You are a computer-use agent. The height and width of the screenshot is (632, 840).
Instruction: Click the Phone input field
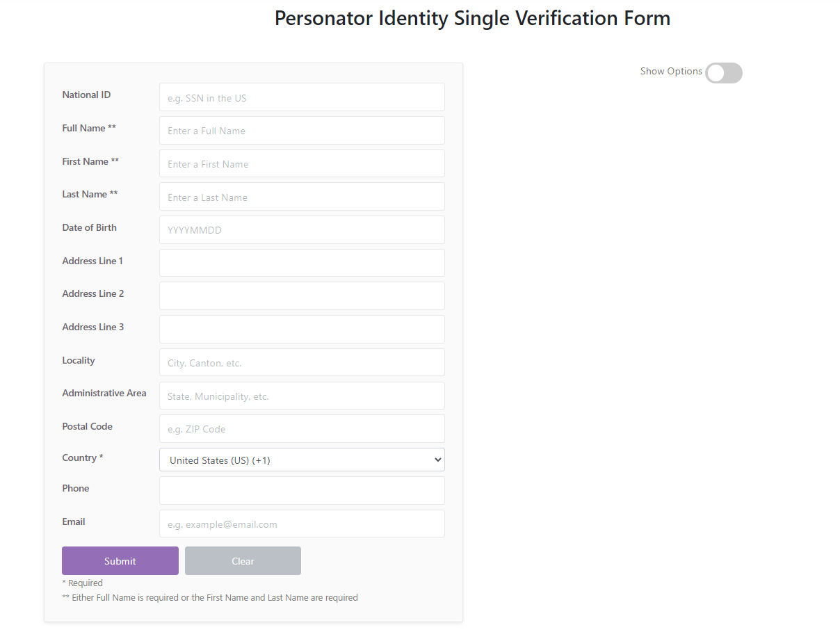click(302, 491)
